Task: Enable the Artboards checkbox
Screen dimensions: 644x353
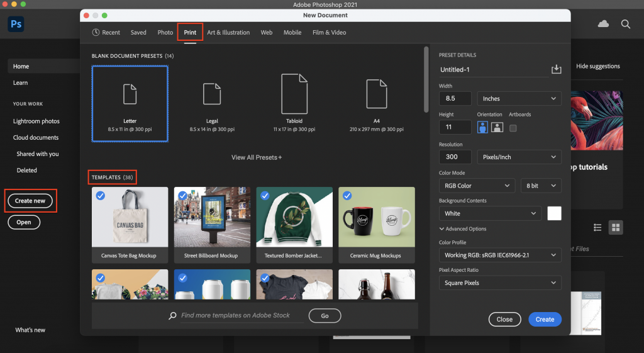Action: [x=513, y=128]
